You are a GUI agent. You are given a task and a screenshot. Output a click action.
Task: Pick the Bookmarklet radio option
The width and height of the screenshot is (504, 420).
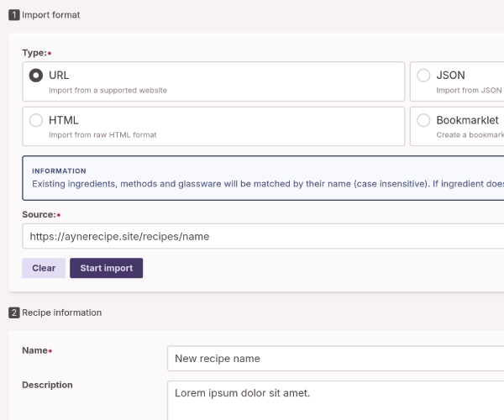pyautogui.click(x=423, y=120)
